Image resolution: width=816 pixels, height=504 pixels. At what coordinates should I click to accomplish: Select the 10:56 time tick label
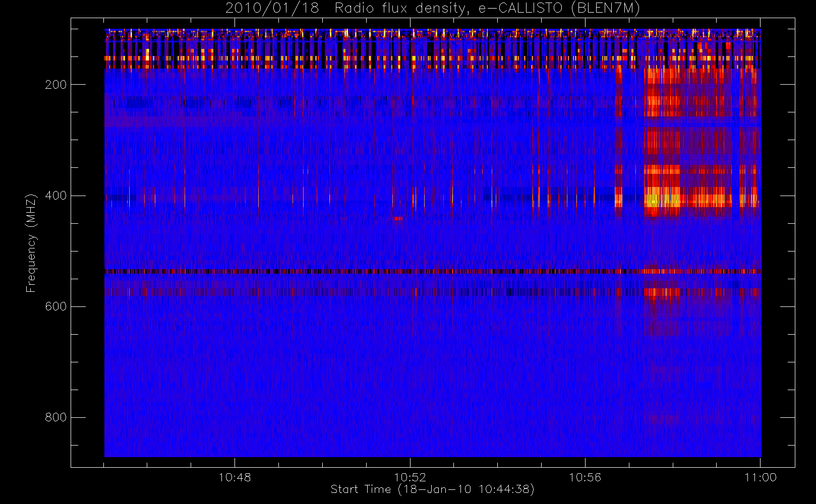coord(585,477)
